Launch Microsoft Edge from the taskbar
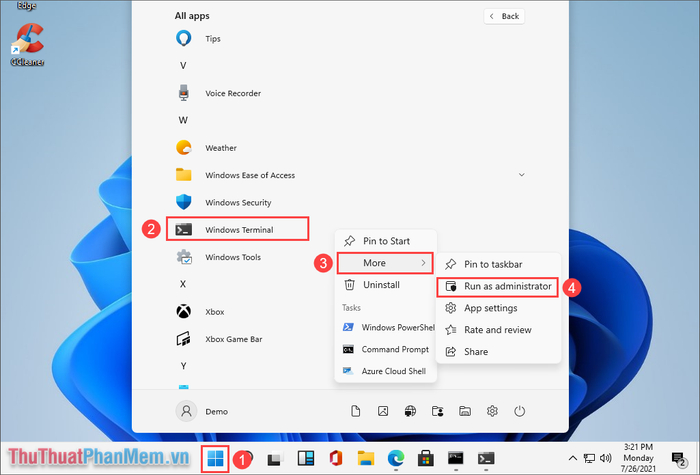 click(396, 458)
